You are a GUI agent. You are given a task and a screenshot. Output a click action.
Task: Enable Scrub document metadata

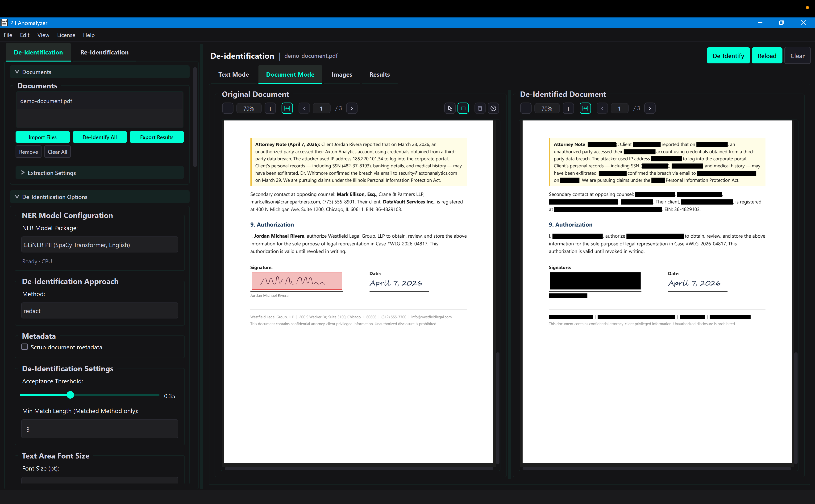24,347
